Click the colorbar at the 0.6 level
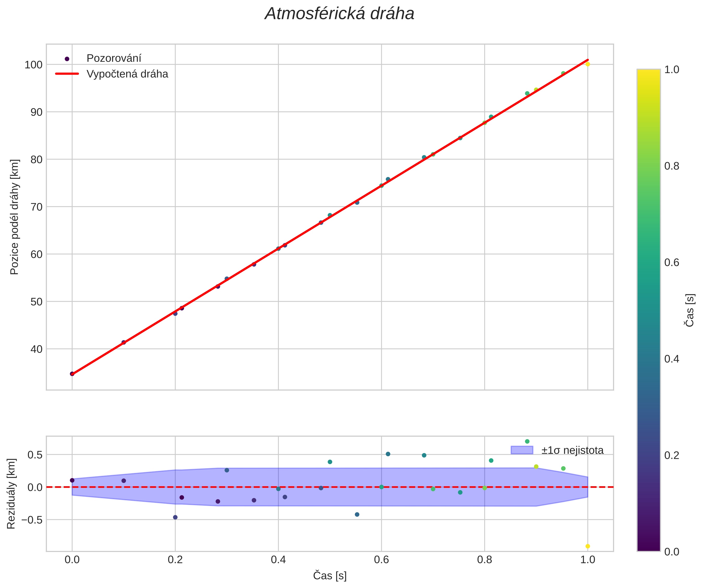The image size is (702, 588). 649,263
